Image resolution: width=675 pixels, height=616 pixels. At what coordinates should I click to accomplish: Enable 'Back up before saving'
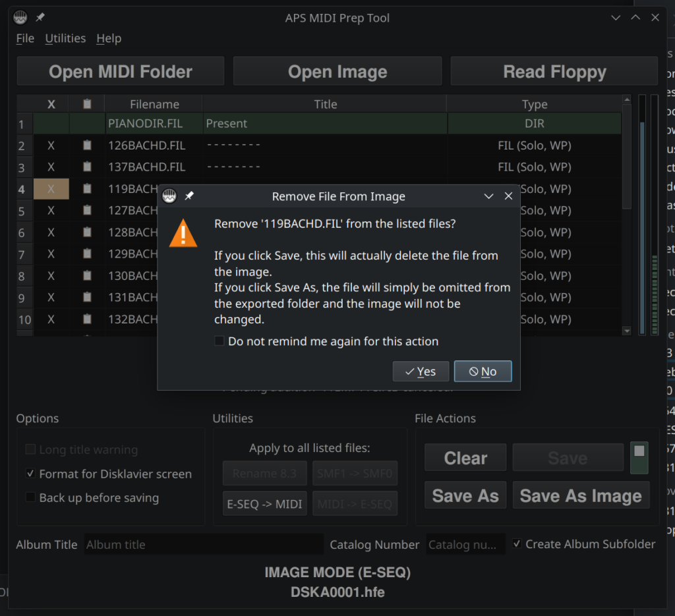tap(30, 498)
